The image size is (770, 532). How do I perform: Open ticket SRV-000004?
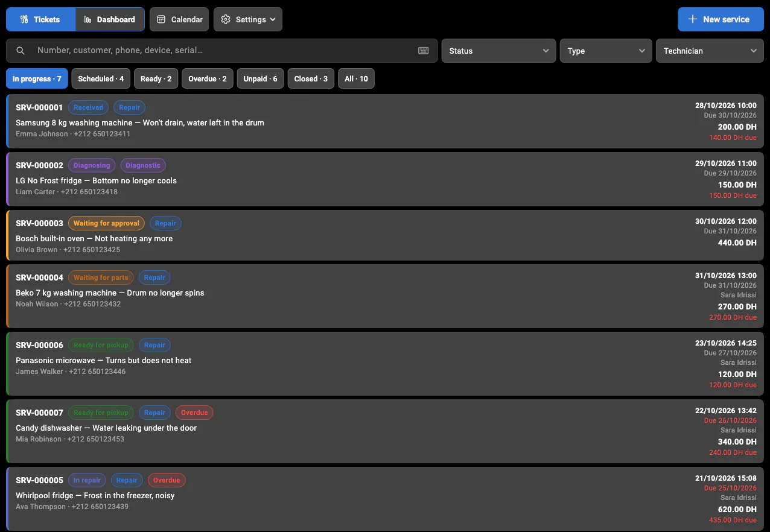pyautogui.click(x=385, y=296)
